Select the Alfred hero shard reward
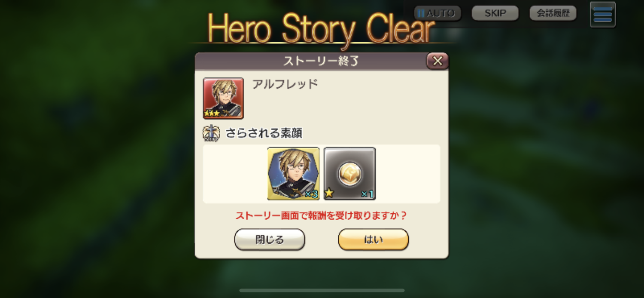The height and width of the screenshot is (298, 644). pos(293,174)
